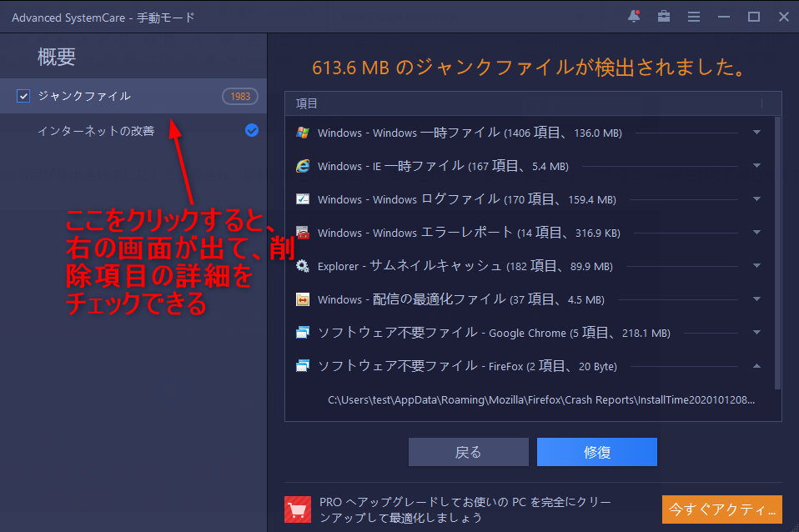The width and height of the screenshot is (799, 532).
Task: Expand the Windows ログファイル row arrow
Action: pos(756,199)
